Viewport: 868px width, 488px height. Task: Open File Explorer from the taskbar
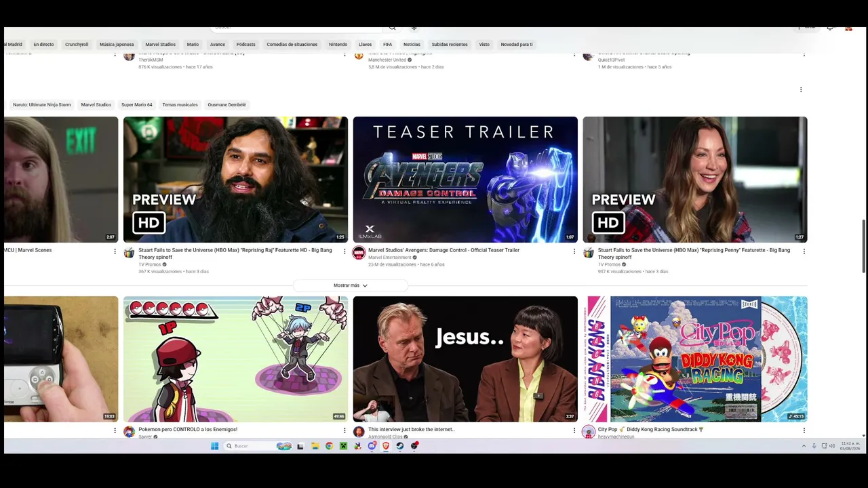click(315, 446)
